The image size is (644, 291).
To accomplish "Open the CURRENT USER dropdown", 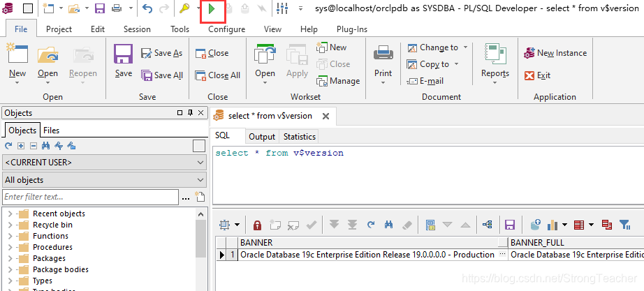I will (104, 163).
